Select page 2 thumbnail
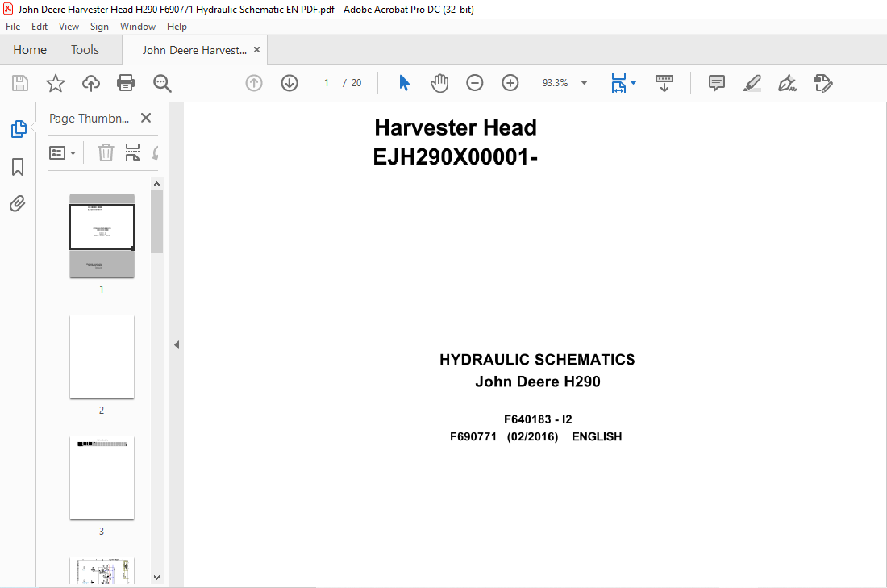 (x=102, y=357)
